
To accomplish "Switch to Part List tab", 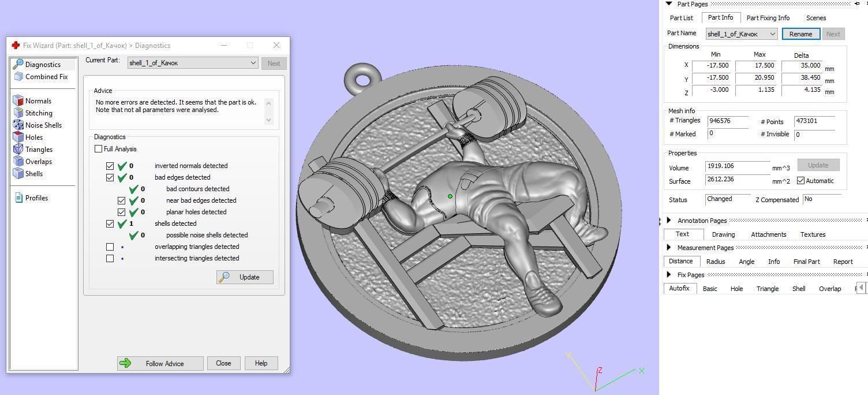I will 681,18.
